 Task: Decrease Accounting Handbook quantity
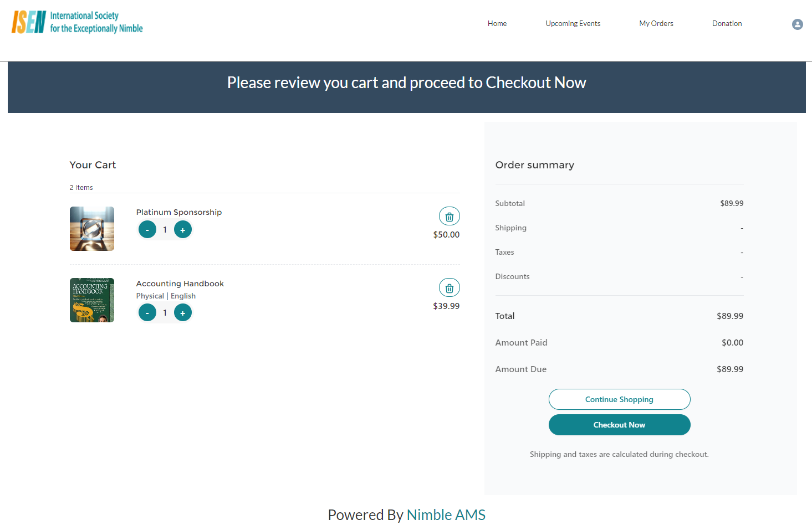point(147,312)
